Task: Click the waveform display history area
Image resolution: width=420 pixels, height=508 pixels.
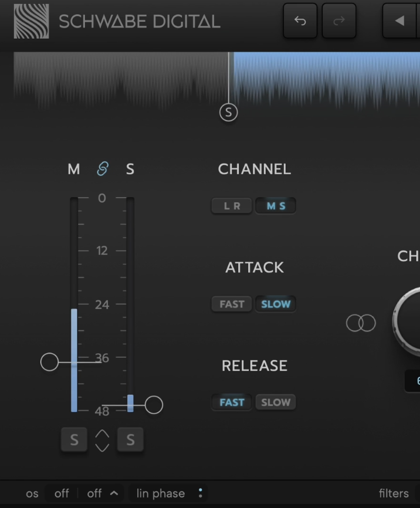Action: point(217,81)
